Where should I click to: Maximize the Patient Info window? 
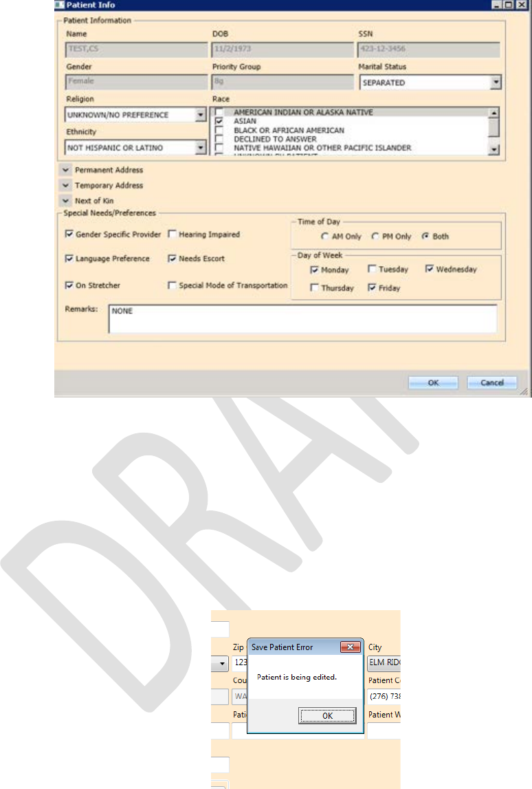click(x=509, y=5)
